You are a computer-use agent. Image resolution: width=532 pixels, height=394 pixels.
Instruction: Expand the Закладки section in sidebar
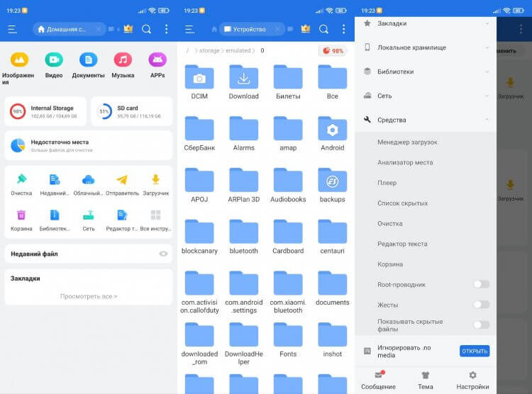click(426, 23)
